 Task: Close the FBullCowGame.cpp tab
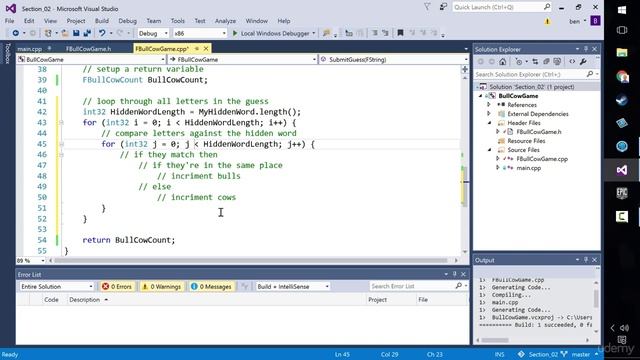tap(206, 49)
